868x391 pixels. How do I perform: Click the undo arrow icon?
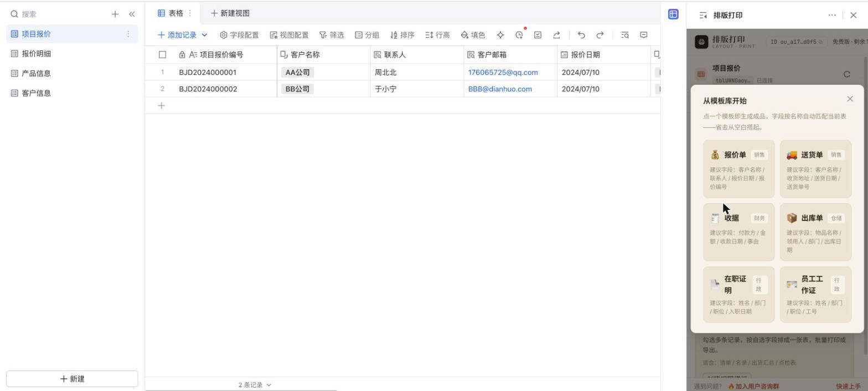point(581,35)
